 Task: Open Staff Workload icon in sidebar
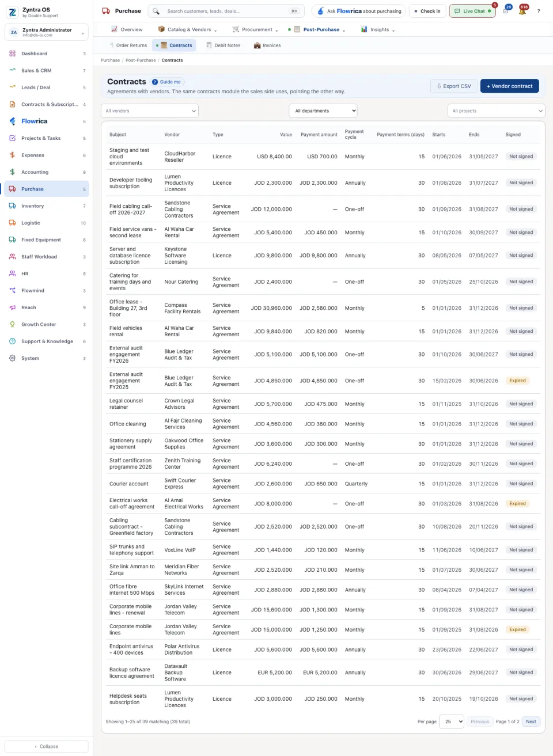click(12, 257)
